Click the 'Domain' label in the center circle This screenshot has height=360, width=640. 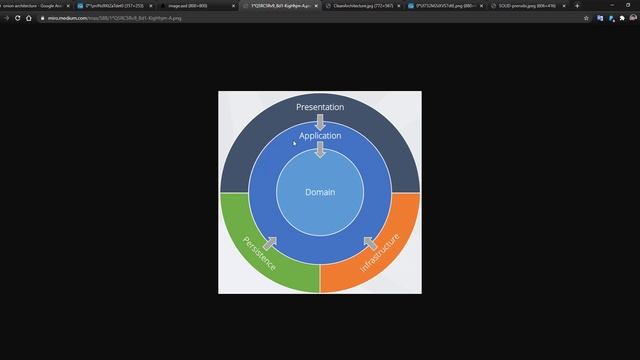tap(320, 192)
